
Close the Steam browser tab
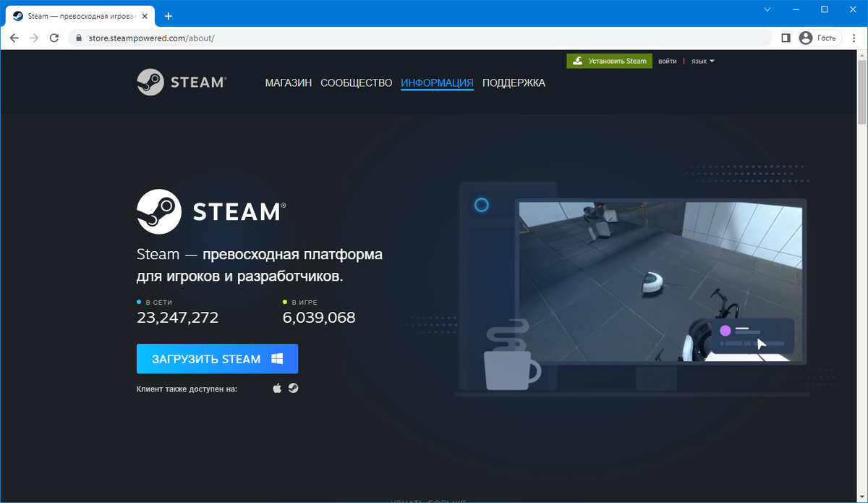[x=145, y=16]
